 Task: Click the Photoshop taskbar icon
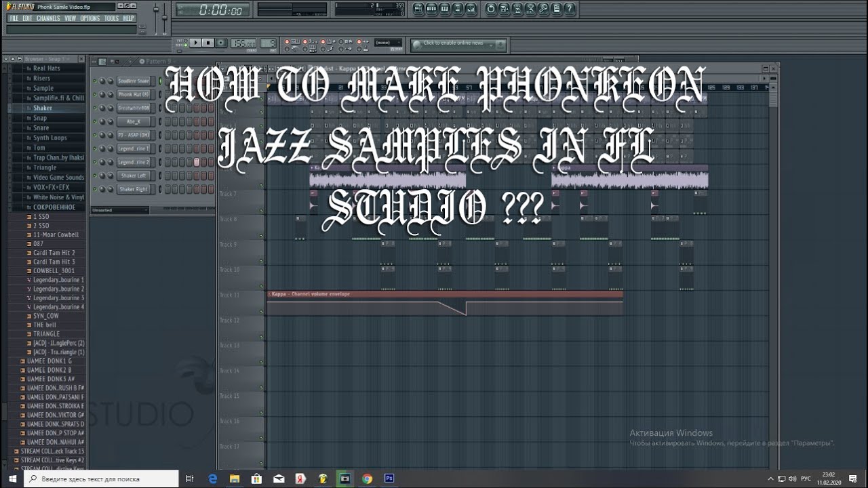[389, 479]
